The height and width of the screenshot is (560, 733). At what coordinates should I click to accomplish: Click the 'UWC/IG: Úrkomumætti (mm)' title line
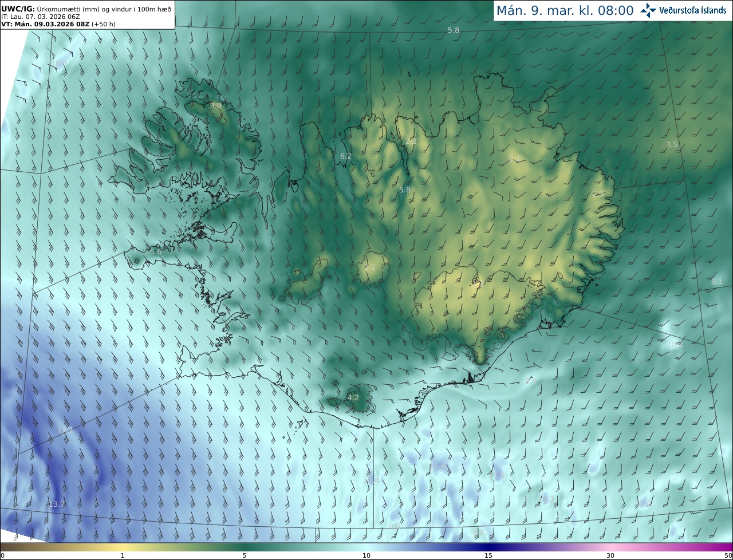85,9
